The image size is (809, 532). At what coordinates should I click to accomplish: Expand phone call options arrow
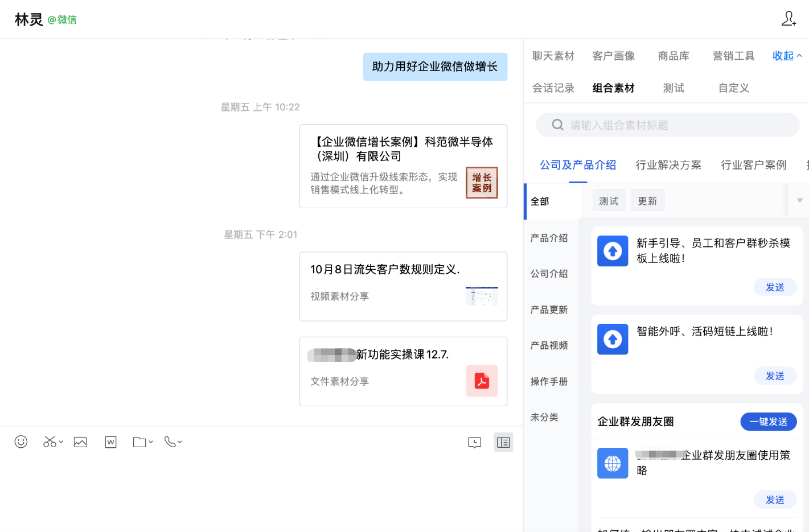180,442
